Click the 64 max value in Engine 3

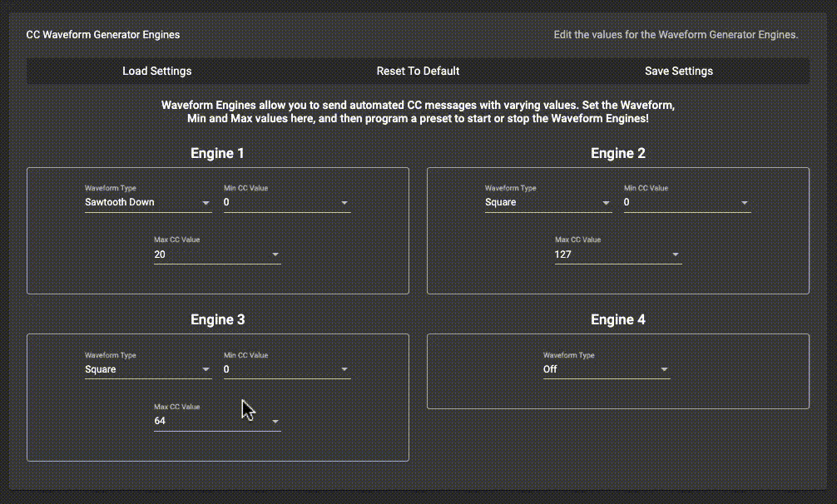(161, 421)
